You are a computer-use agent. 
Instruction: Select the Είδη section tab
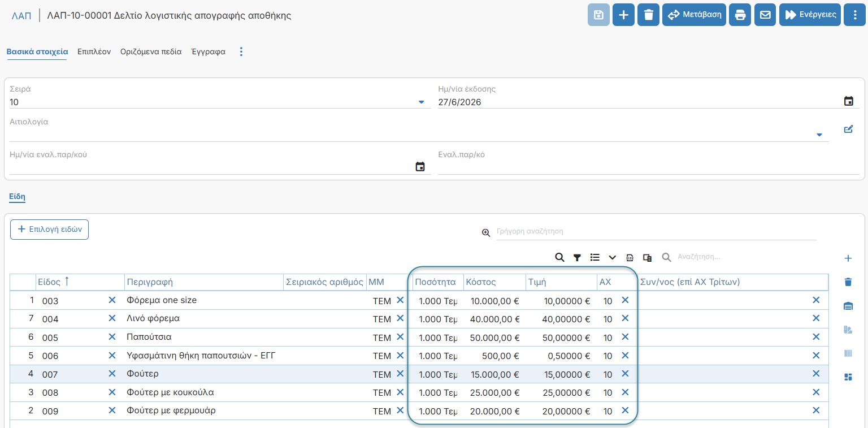pos(17,197)
